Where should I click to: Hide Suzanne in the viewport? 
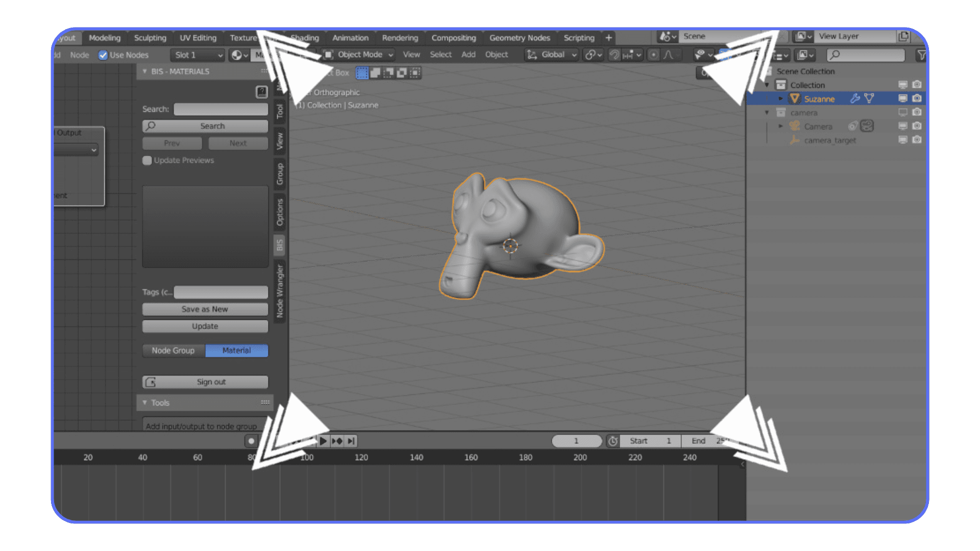(902, 98)
